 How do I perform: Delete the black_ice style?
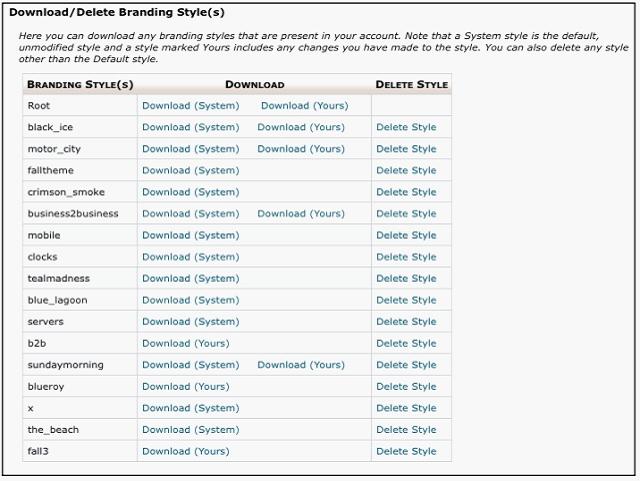pos(406,127)
